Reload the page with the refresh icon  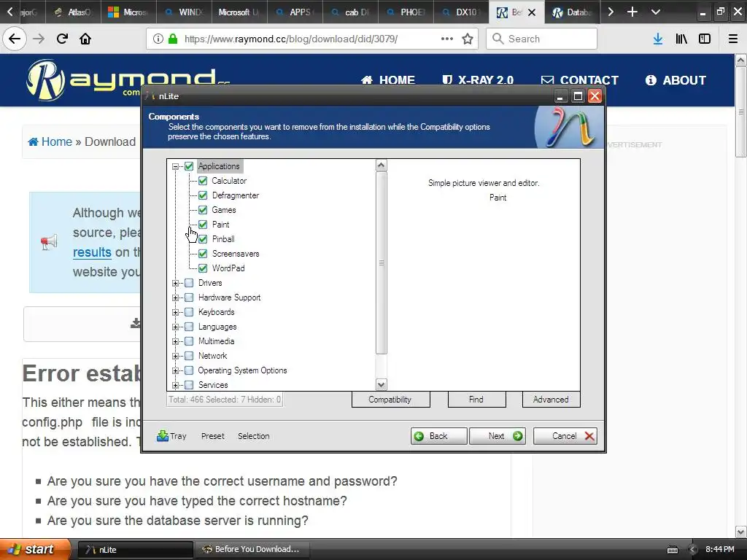click(62, 39)
